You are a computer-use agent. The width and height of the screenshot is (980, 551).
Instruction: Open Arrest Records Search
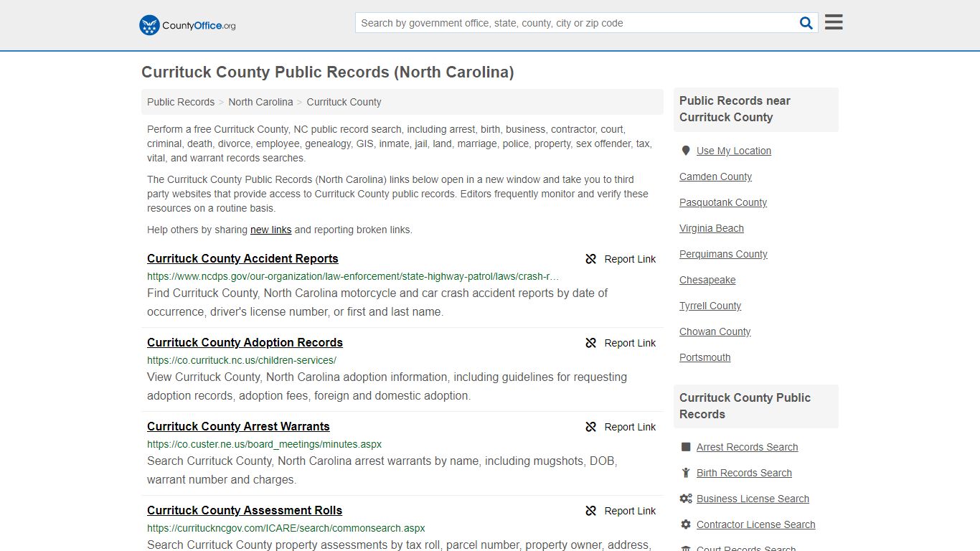tap(747, 447)
